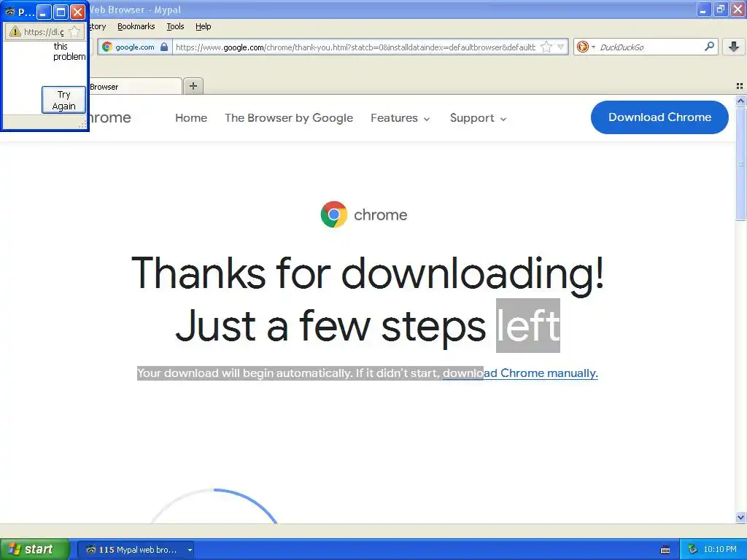Click the warning icon in popup address bar

pyautogui.click(x=15, y=32)
